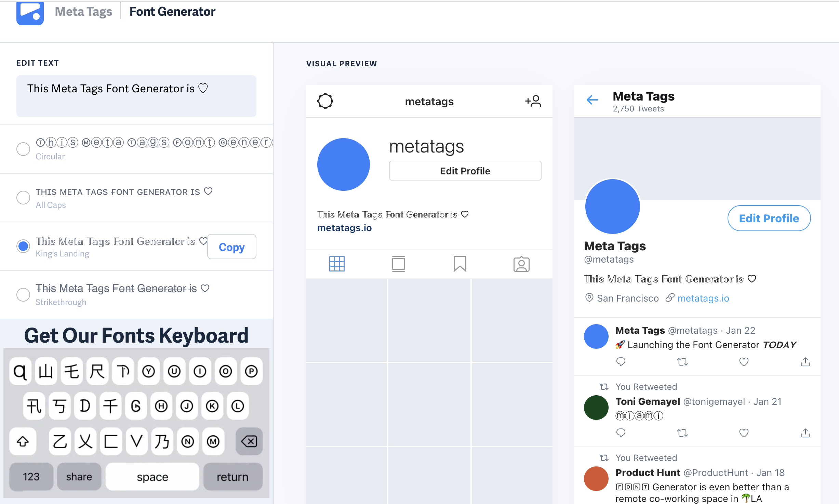
Task: Click Product Hunt's name in the tweet
Action: 648,473
